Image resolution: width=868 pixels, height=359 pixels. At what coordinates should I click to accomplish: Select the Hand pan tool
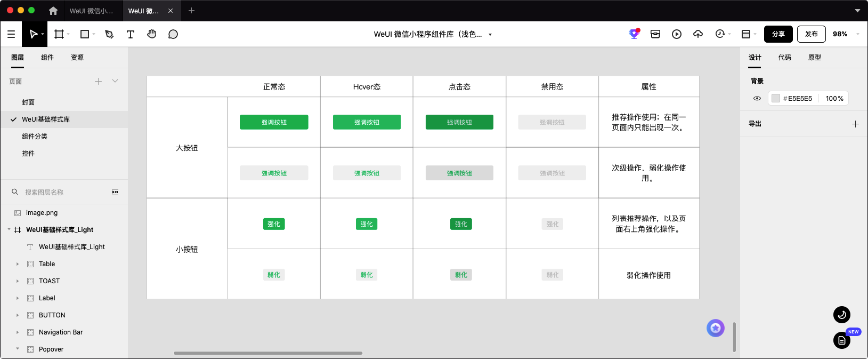[152, 34]
